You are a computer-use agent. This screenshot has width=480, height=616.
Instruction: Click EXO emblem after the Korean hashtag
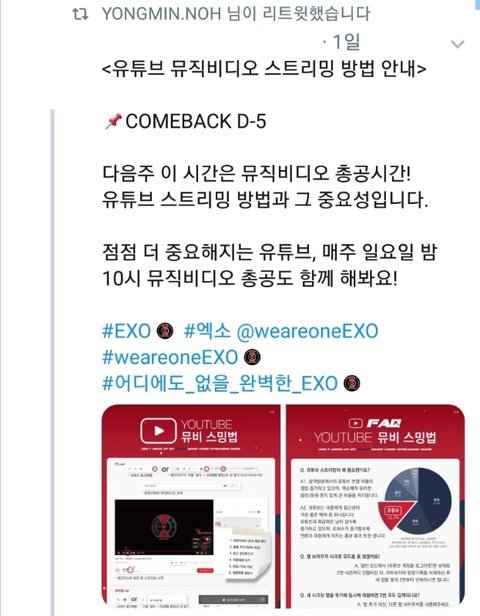352,383
